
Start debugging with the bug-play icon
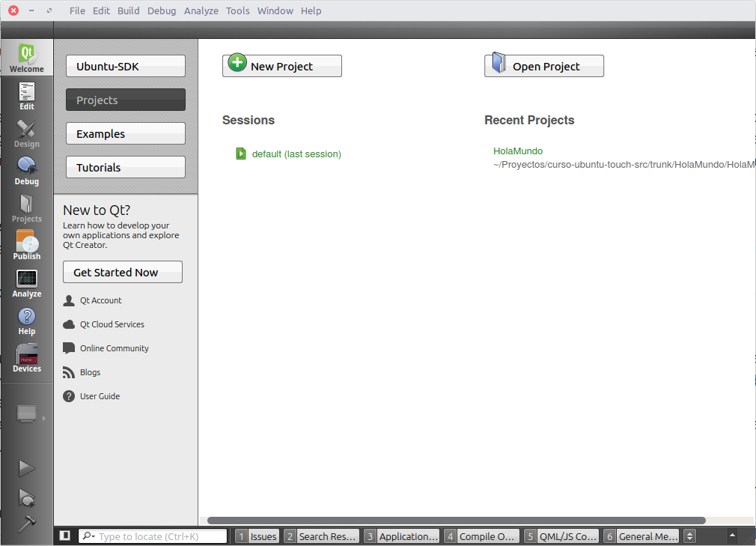[x=26, y=498]
